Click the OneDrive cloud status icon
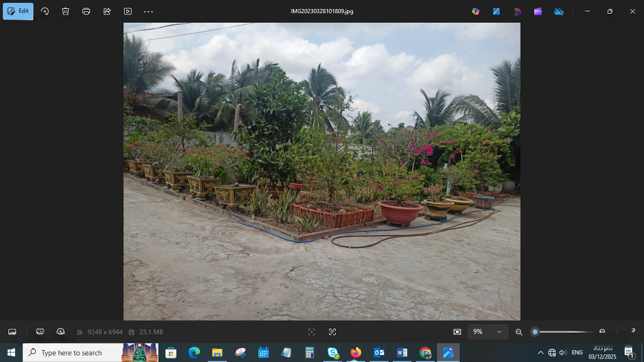This screenshot has height=362, width=644. coord(559,11)
